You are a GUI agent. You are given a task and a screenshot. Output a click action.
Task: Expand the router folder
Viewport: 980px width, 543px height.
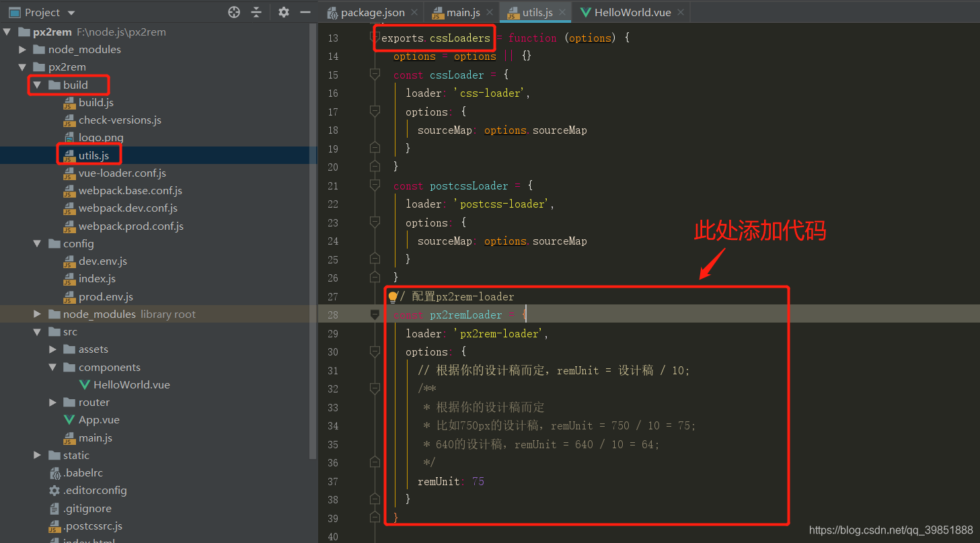(x=52, y=402)
